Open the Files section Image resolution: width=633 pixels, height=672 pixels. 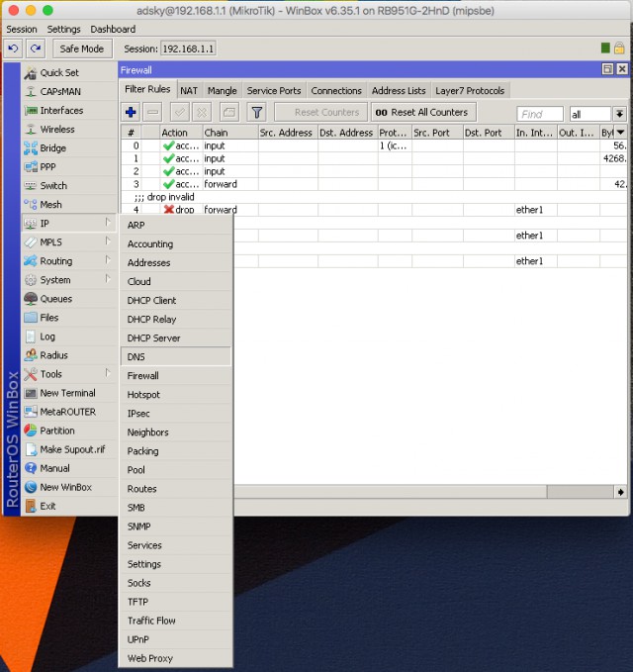(69, 318)
